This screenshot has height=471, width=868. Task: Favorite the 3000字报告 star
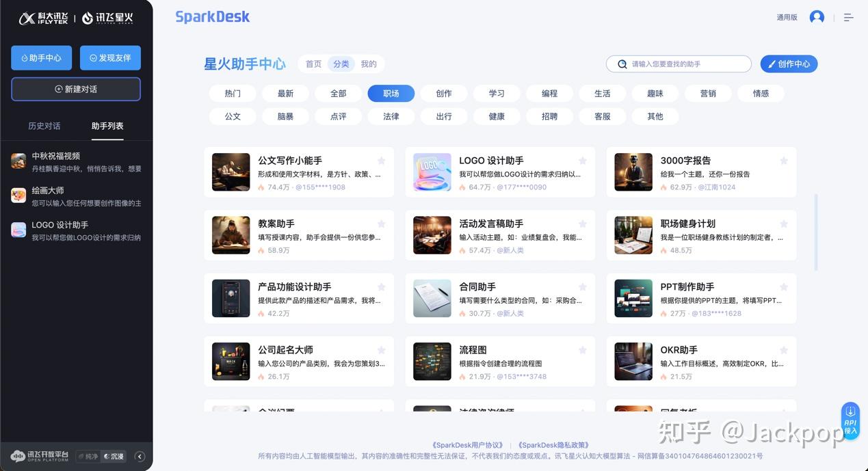[x=784, y=161]
